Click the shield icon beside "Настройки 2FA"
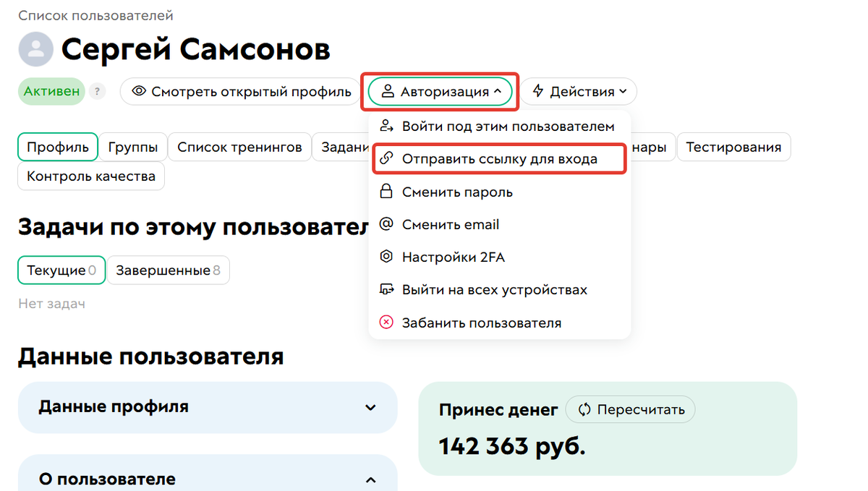Viewport: 868px width, 491px height. coord(387,257)
